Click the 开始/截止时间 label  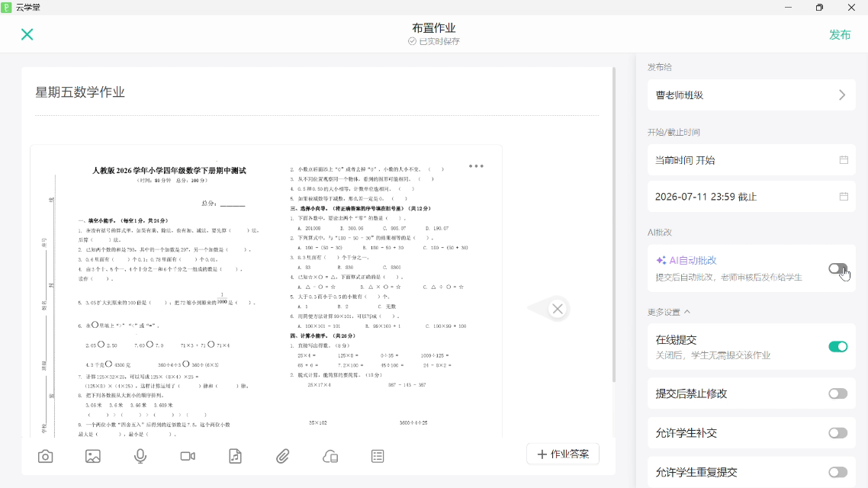coord(674,132)
